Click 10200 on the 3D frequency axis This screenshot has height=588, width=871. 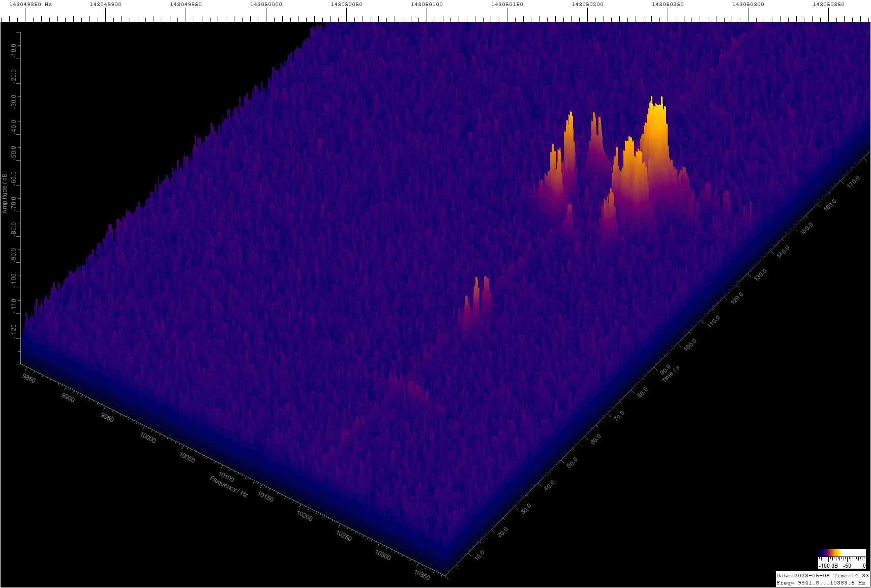[x=305, y=516]
